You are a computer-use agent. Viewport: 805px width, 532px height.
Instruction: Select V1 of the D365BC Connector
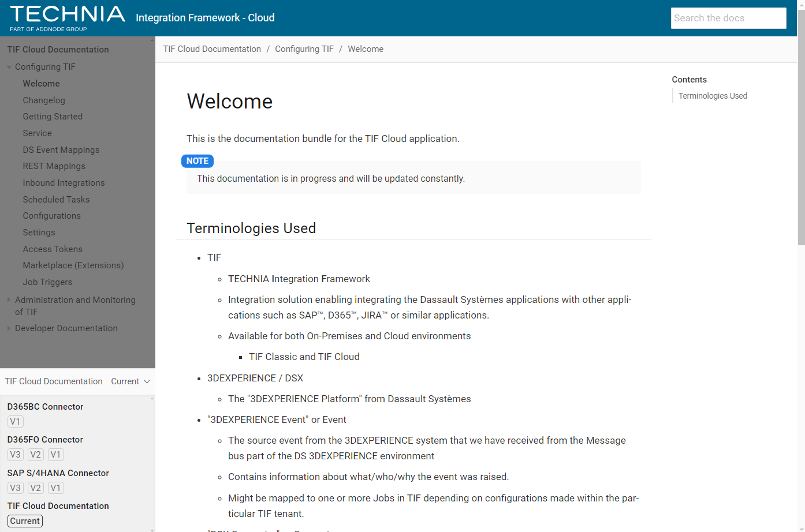click(16, 422)
